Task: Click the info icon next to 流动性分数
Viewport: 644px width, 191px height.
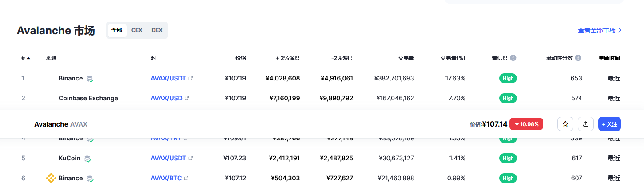Action: [578, 58]
